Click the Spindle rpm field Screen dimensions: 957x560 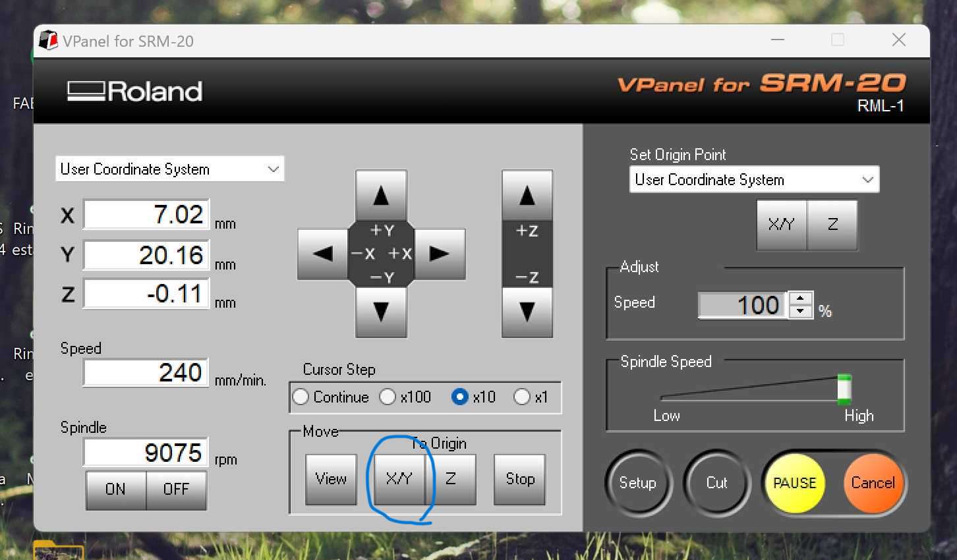(146, 453)
